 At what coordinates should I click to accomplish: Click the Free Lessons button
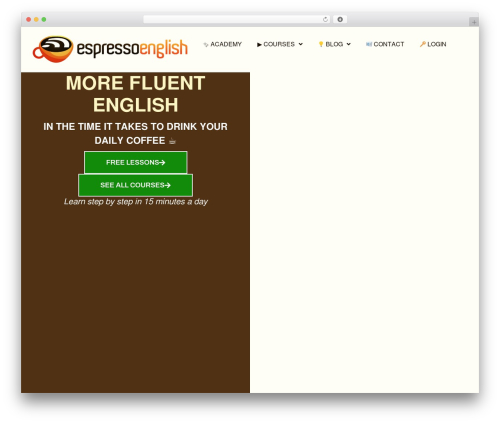[136, 162]
